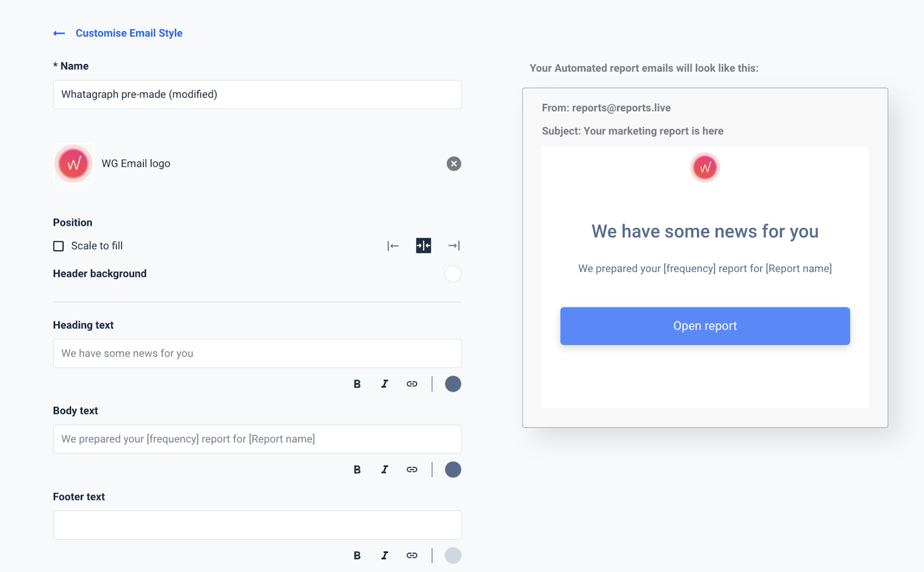Align the email logo to the right
Viewport: 924px width, 572px height.
[454, 245]
